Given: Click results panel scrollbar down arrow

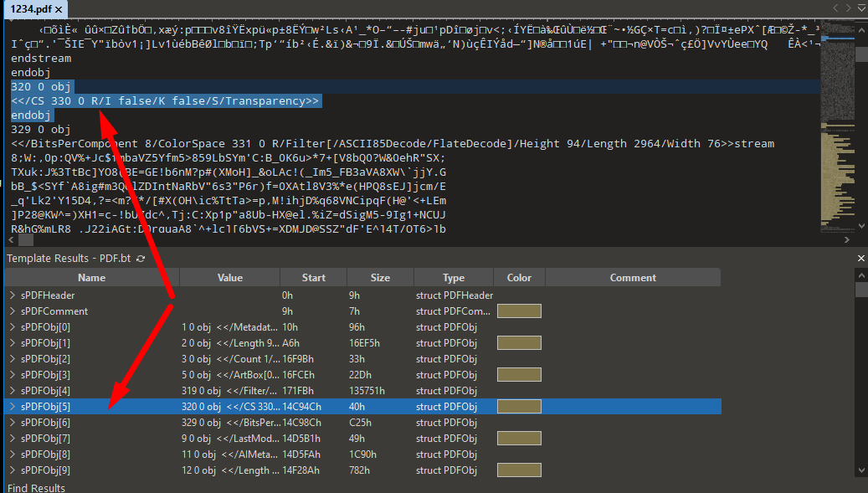Looking at the screenshot, I should pyautogui.click(x=861, y=471).
